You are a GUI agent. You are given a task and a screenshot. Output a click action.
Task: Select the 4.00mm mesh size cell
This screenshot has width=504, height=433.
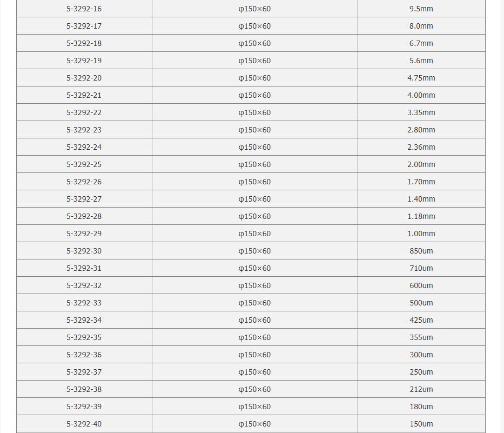421,95
